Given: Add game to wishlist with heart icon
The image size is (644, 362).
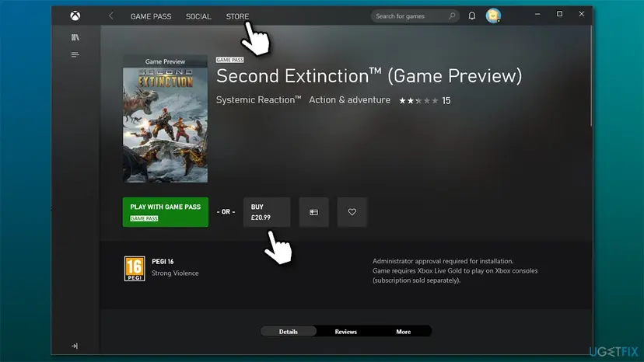Looking at the screenshot, I should coord(352,212).
